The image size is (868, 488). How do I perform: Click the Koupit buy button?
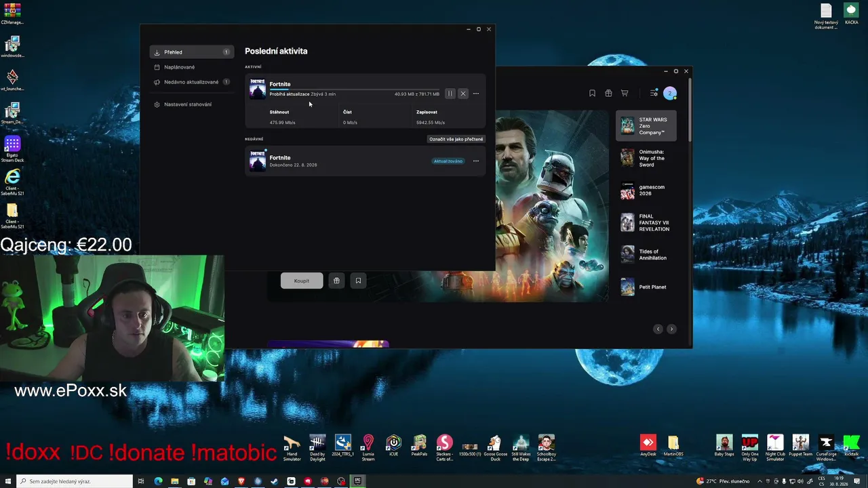pos(302,281)
